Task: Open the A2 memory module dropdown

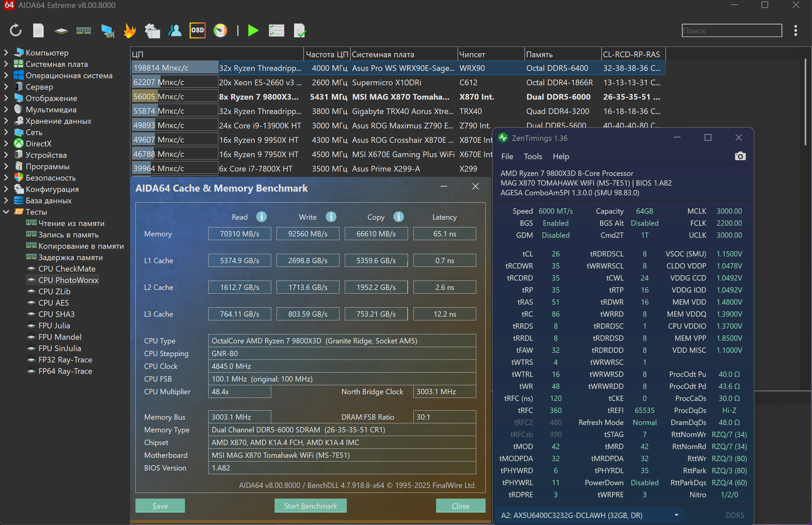Action: [676, 515]
